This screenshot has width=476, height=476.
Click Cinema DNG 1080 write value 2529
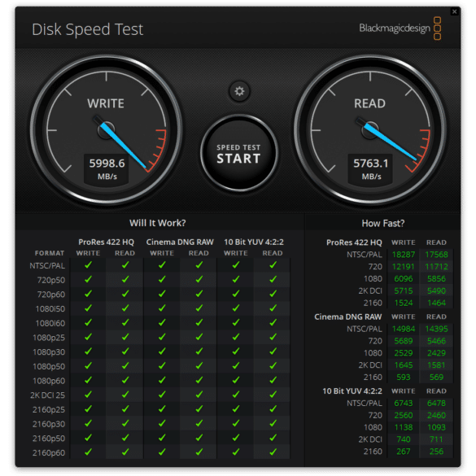(x=403, y=353)
